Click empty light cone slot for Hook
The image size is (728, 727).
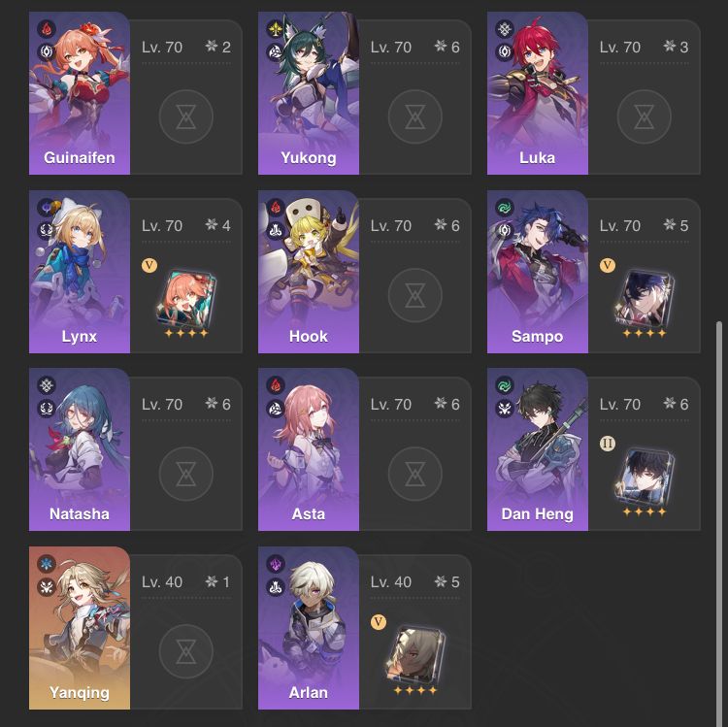[415, 295]
